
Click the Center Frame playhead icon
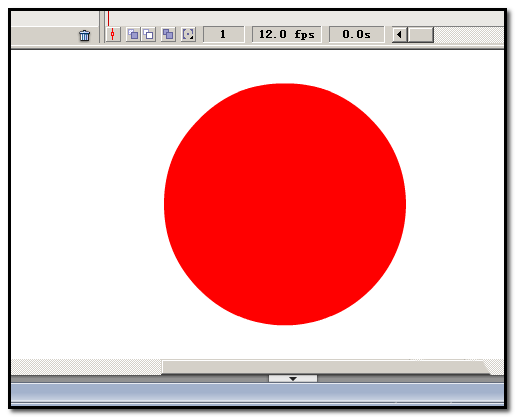[113, 35]
